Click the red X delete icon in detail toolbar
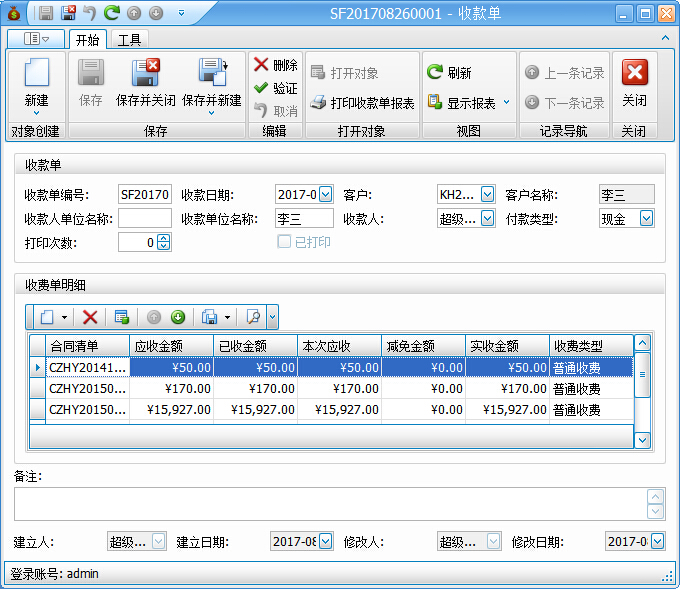This screenshot has width=680, height=589. (x=90, y=317)
